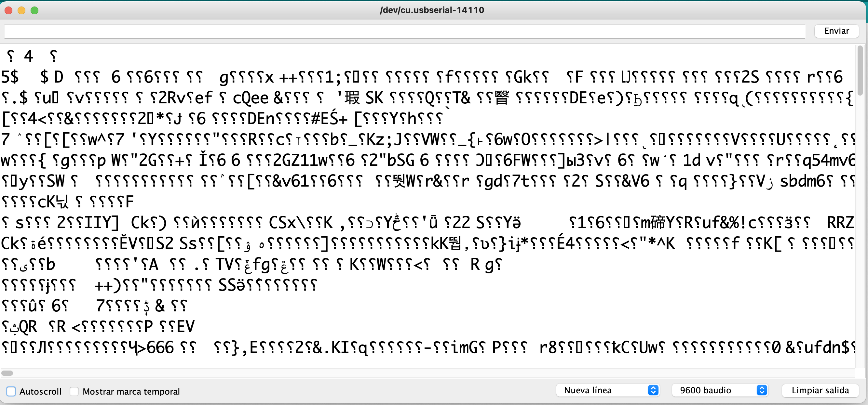The image size is (868, 405).
Task: Open the 9600 baudio baud rate dropdown
Action: 720,390
